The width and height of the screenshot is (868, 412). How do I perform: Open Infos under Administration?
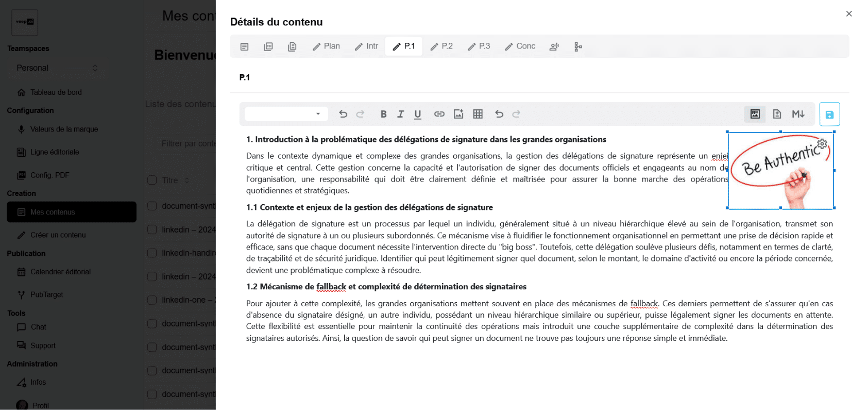click(x=31, y=383)
